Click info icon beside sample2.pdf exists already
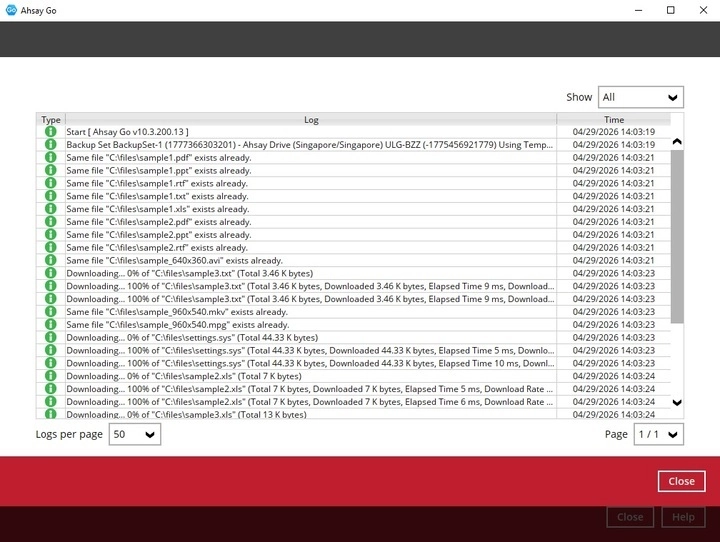Screen dimensions: 720x542 51,222
